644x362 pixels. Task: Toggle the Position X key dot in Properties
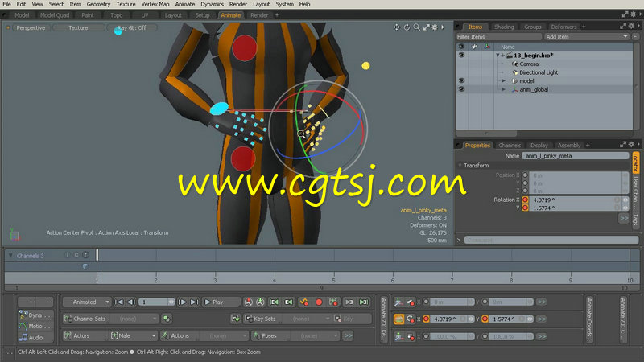pos(525,175)
